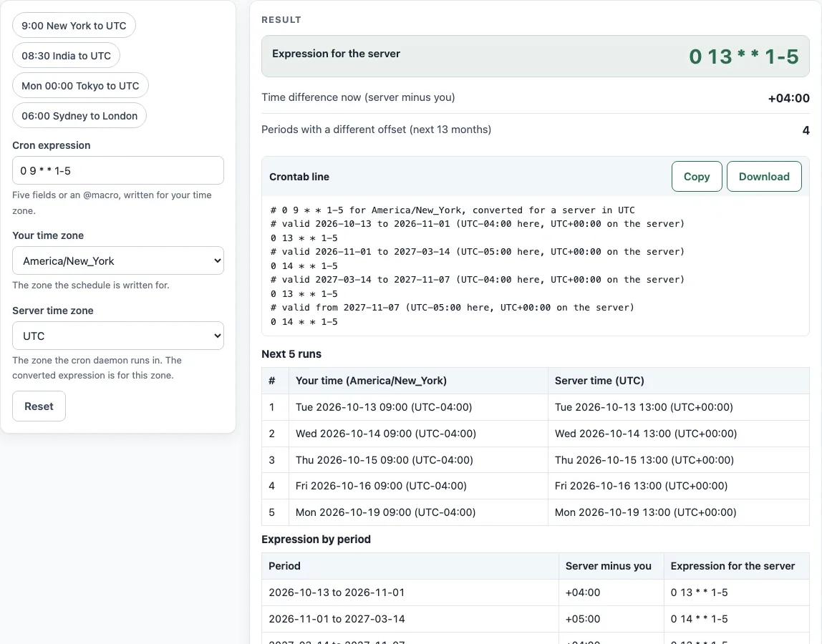Click the 'RESULT' section heading

pyautogui.click(x=281, y=20)
